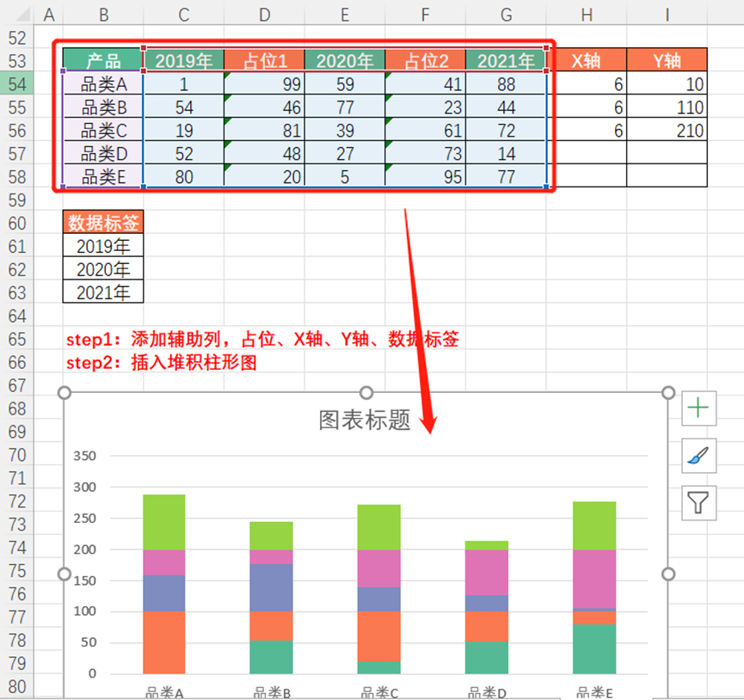Click cell with value 99
The height and width of the screenshot is (700, 744).
point(264,84)
